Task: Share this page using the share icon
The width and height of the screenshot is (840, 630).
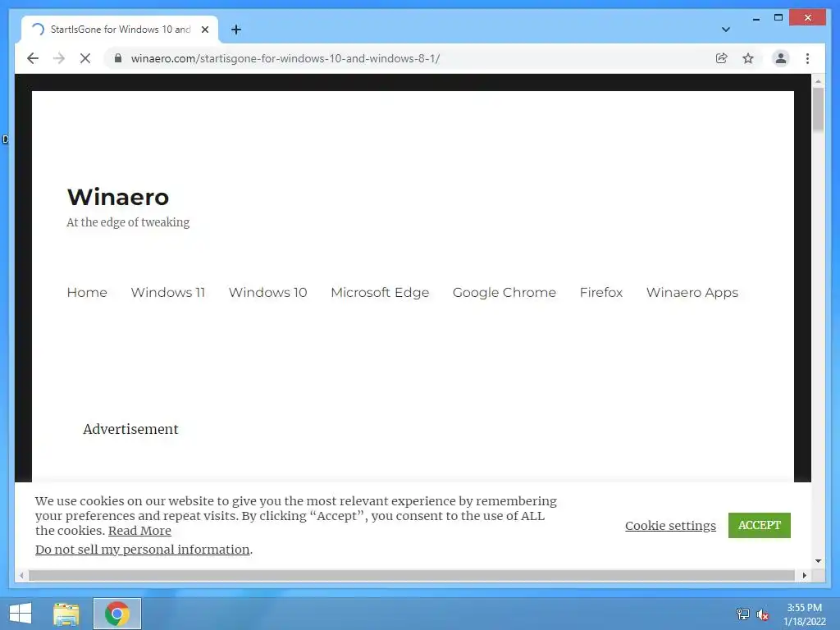Action: (x=722, y=58)
